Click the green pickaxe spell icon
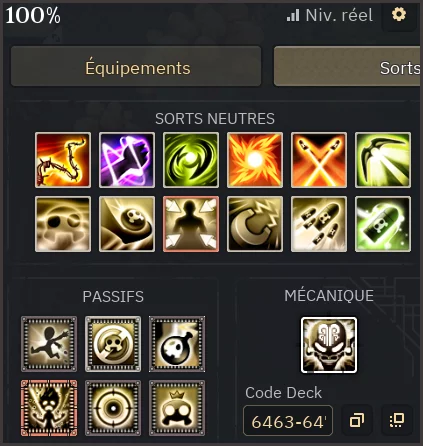The image size is (423, 446). 383,160
